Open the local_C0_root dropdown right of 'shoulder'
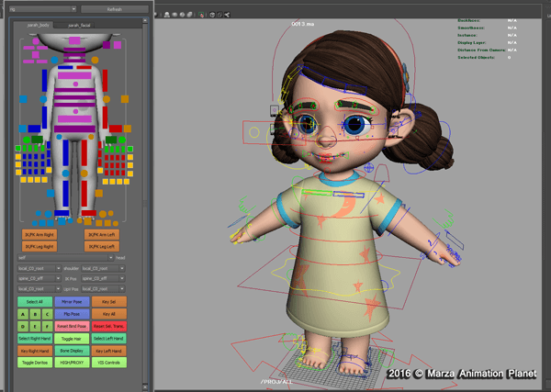 point(103,268)
